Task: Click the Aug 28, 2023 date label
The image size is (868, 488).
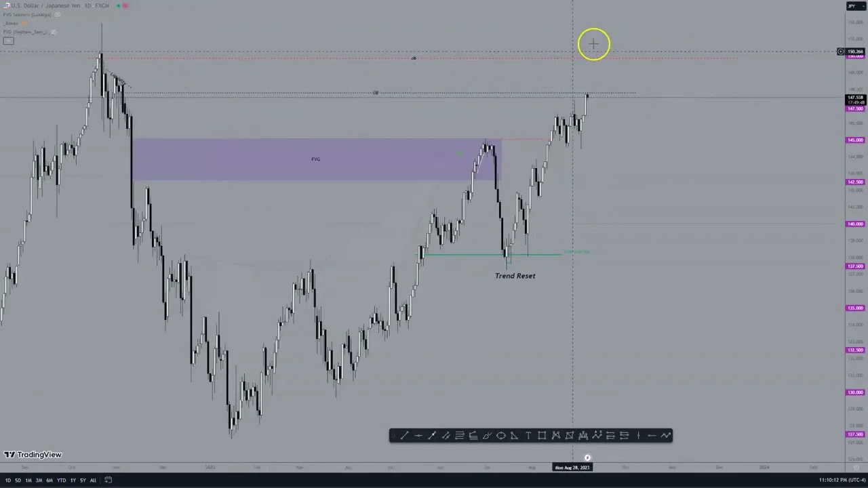Action: (572, 468)
